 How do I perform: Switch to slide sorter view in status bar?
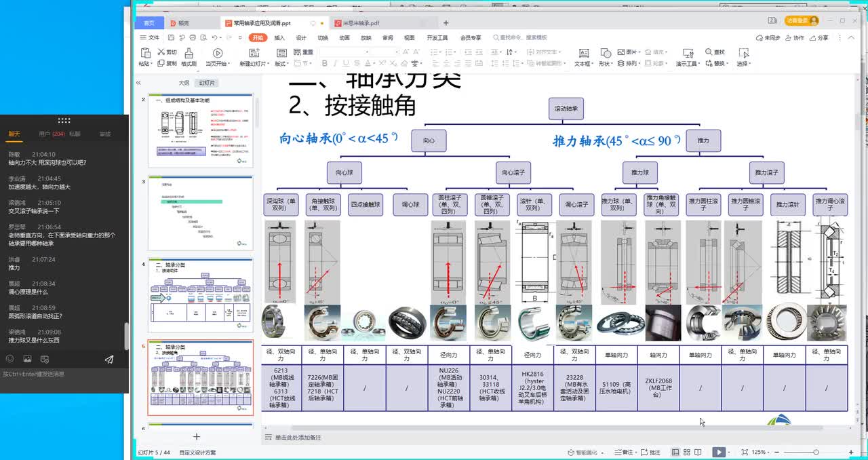687,452
